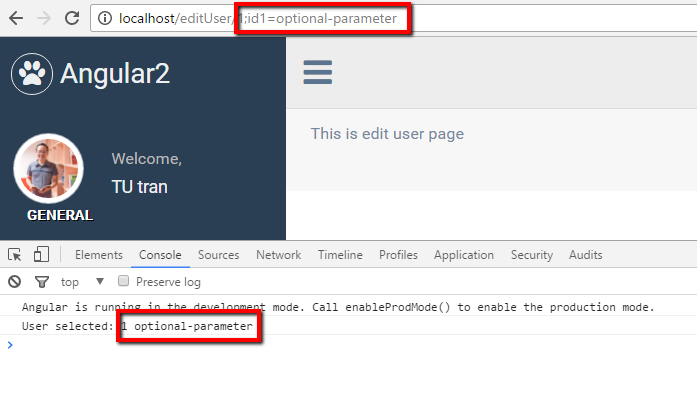This screenshot has width=697, height=418.
Task: Enable the Preserve log checkbox
Action: tap(123, 281)
